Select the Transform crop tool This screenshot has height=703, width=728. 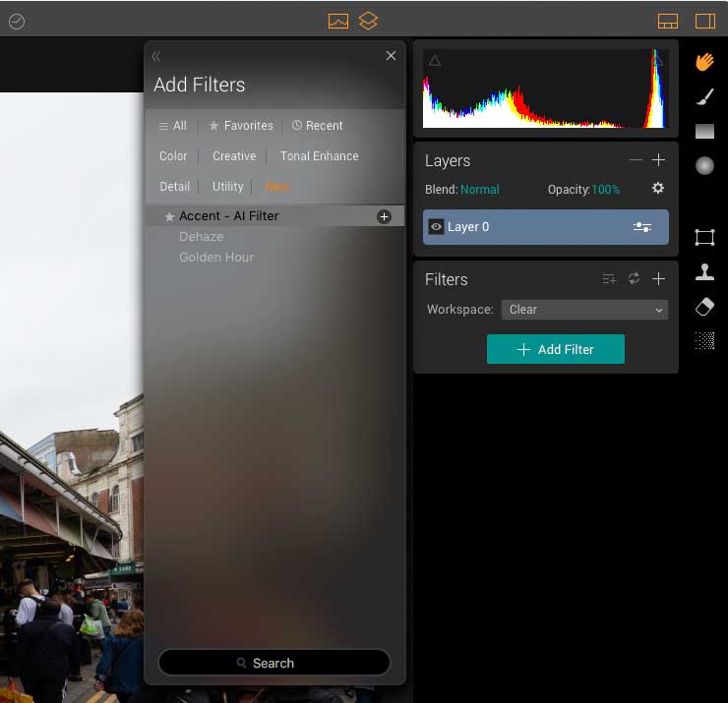tap(704, 238)
